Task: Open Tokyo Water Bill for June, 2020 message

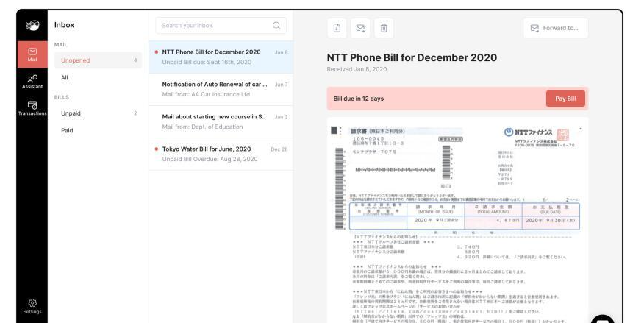Action: (x=221, y=154)
